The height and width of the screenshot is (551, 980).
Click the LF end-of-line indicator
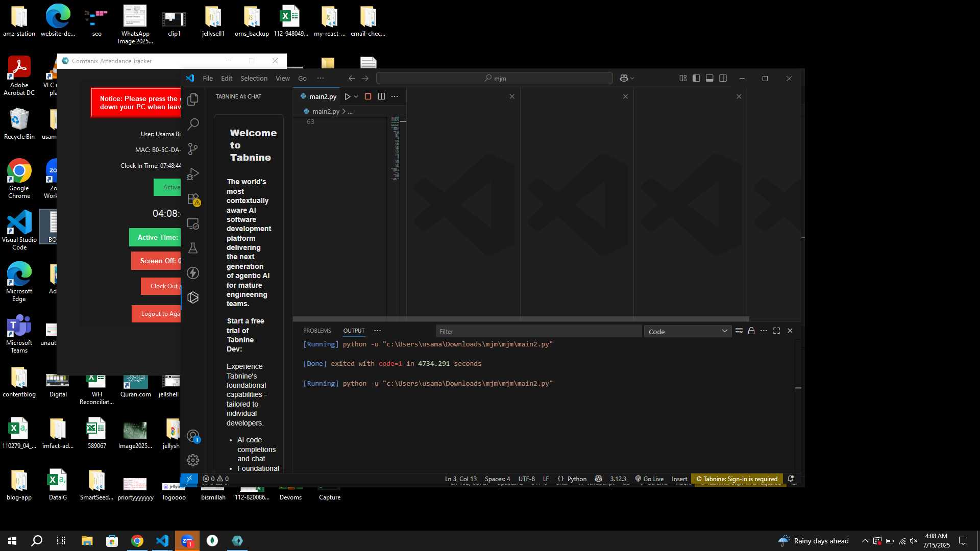546,479
